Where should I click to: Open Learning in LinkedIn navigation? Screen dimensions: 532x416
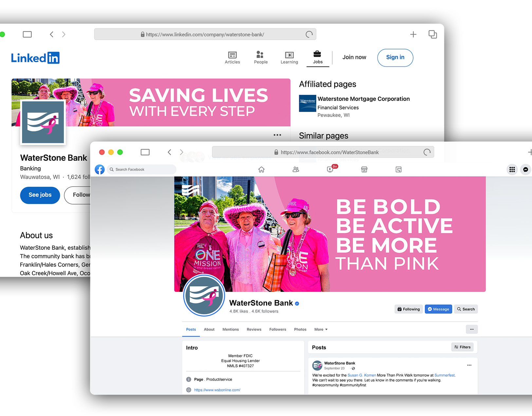tap(289, 58)
